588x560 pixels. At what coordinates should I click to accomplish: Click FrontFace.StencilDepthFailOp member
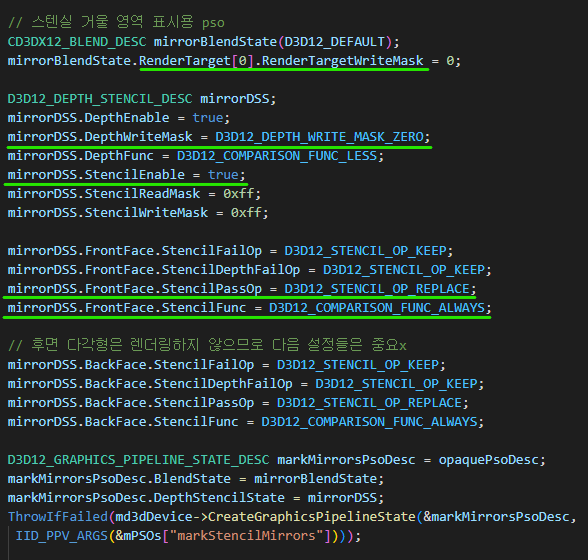192,270
